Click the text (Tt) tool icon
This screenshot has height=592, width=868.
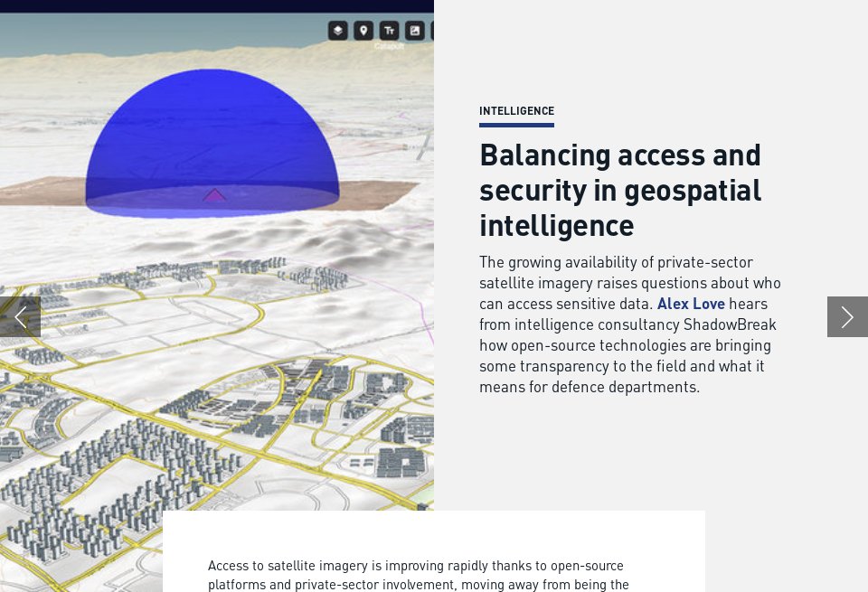click(389, 31)
